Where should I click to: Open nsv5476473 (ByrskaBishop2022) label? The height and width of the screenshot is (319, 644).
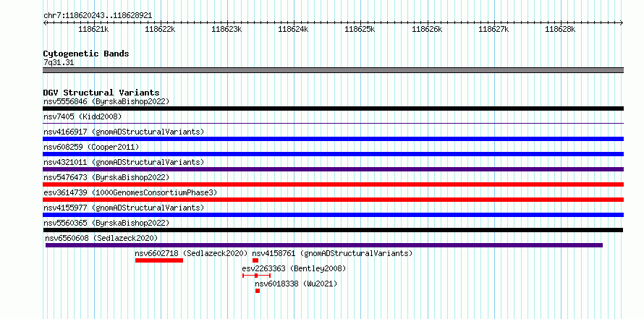[106, 177]
